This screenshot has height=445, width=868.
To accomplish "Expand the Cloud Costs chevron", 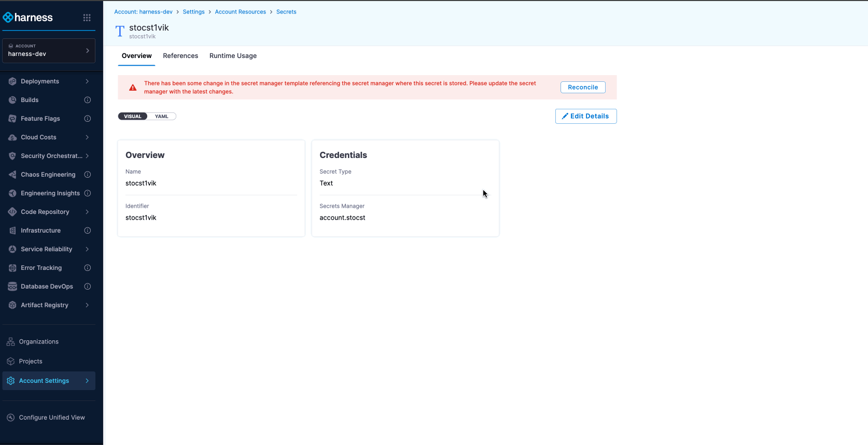I will [x=87, y=137].
